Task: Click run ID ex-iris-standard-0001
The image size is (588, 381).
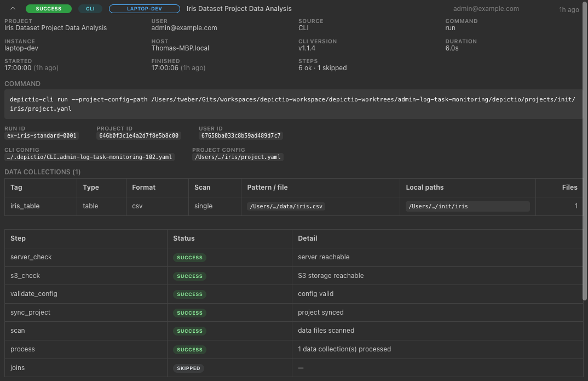Action: [42, 135]
